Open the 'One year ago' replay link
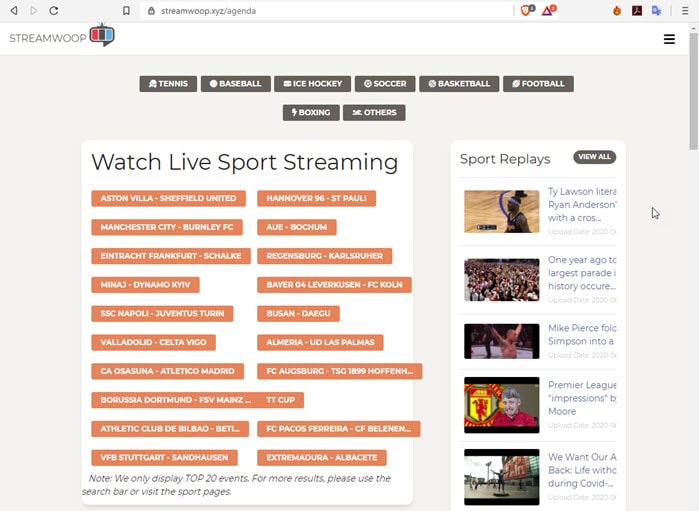This screenshot has width=699, height=511. point(582,273)
